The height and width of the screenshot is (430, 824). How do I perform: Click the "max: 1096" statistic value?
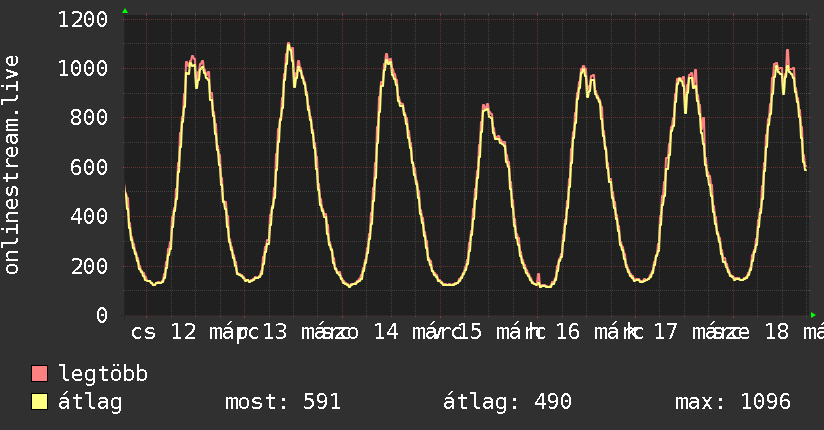733,402
